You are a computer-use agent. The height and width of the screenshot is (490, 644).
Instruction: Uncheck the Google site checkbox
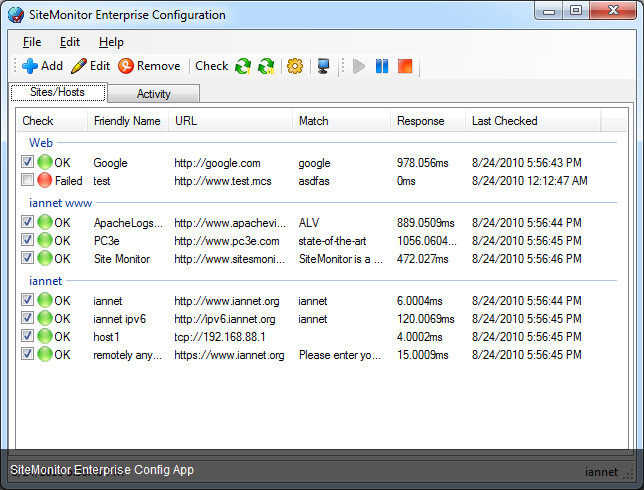tap(27, 163)
